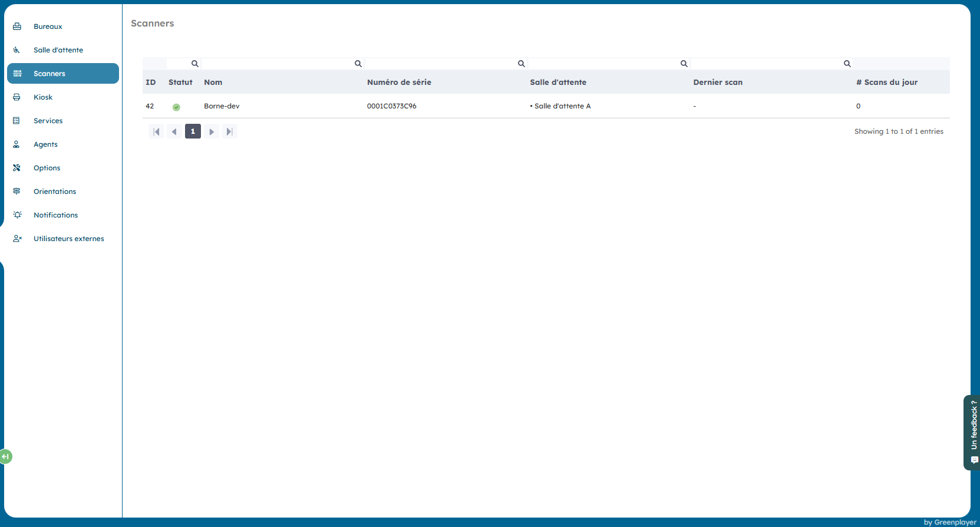
Task: Collapse sidebar with the green arrow button
Action: (5, 456)
